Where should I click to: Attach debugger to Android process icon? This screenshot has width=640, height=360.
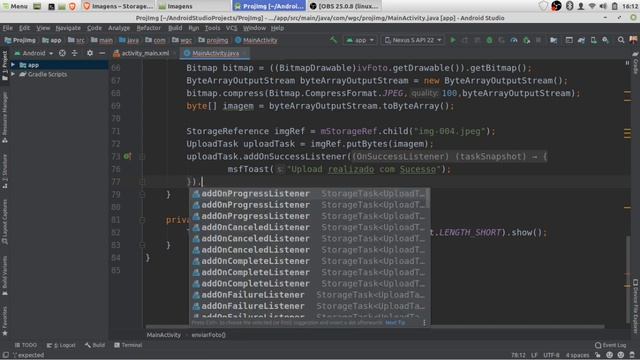(527, 40)
